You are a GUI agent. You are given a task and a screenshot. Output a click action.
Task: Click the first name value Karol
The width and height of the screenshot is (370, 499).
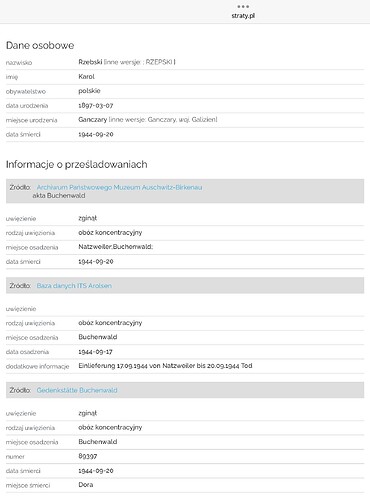(x=87, y=76)
